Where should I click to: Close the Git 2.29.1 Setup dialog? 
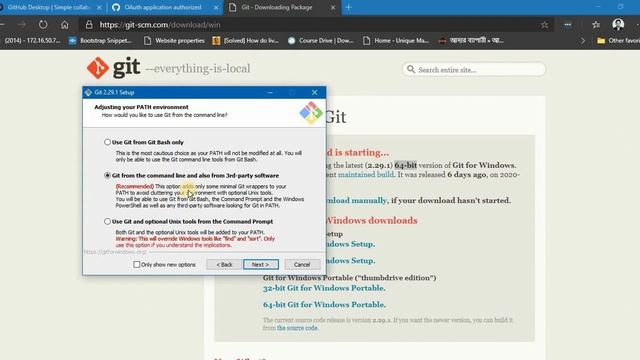314,93
